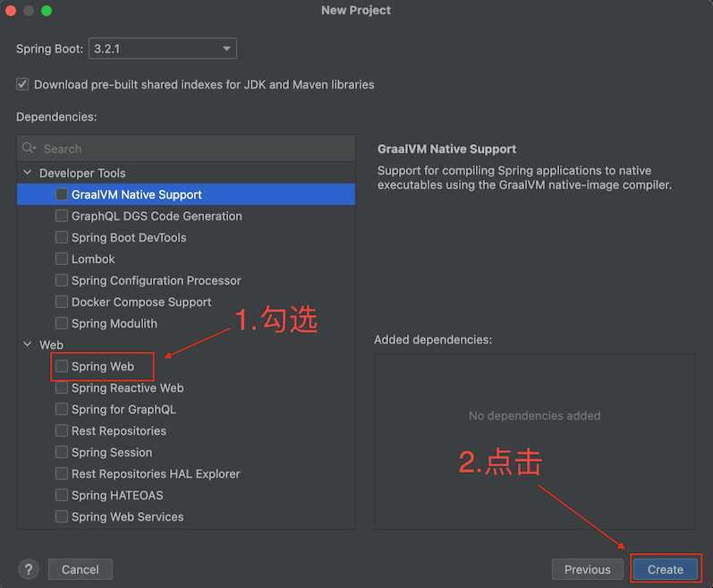
Task: Tick the Spring Boot DevTools checkbox
Action: [x=62, y=237]
